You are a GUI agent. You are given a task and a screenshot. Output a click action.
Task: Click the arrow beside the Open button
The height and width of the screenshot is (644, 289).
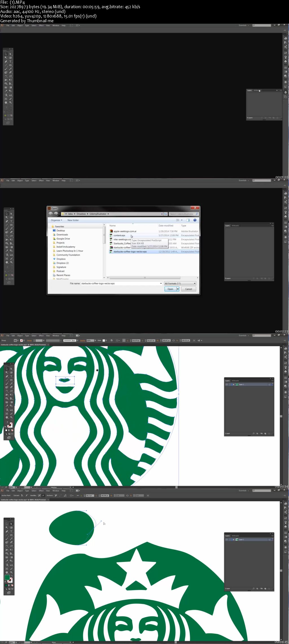(x=178, y=289)
